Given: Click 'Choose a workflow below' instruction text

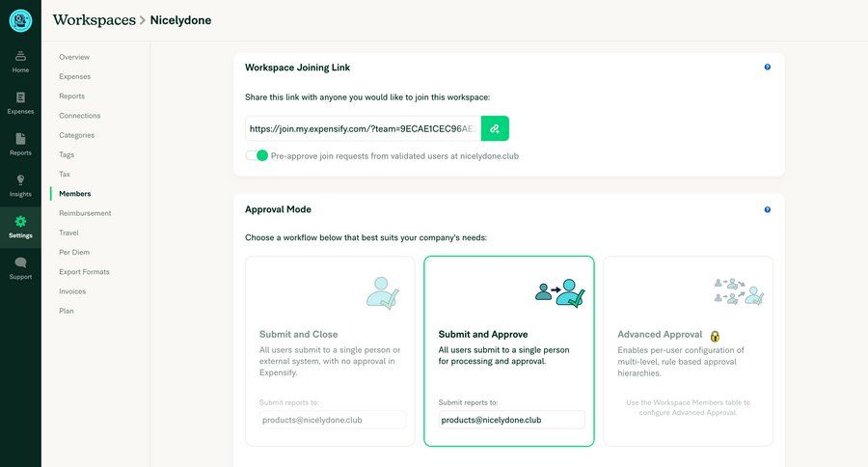Looking at the screenshot, I should pyautogui.click(x=366, y=237).
